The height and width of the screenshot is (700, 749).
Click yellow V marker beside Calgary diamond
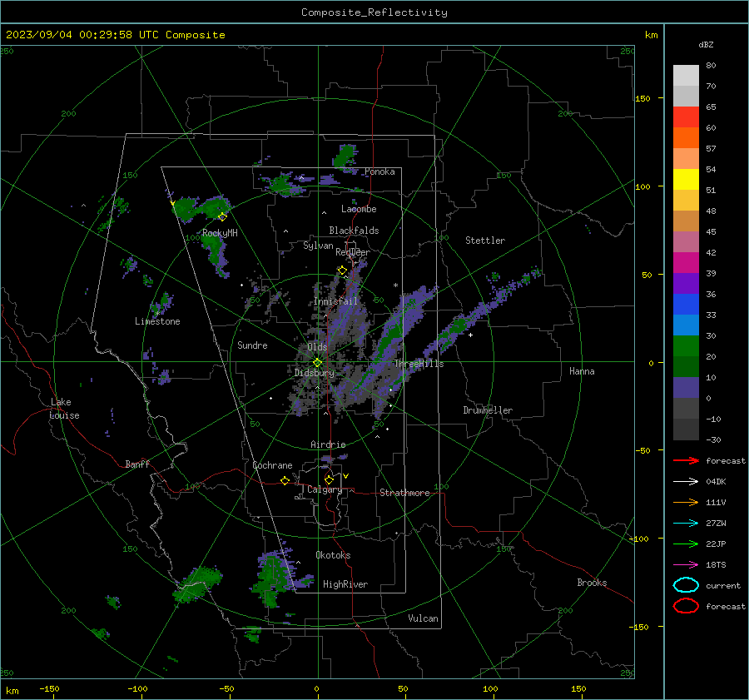pyautogui.click(x=346, y=476)
